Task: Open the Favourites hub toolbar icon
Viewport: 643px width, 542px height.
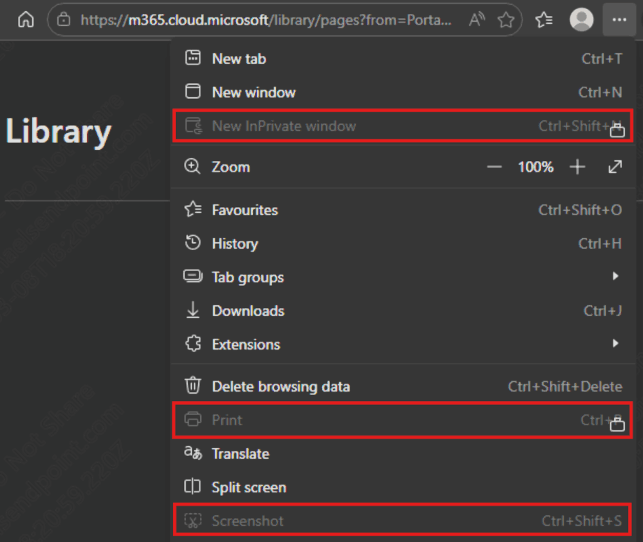Action: [x=544, y=19]
